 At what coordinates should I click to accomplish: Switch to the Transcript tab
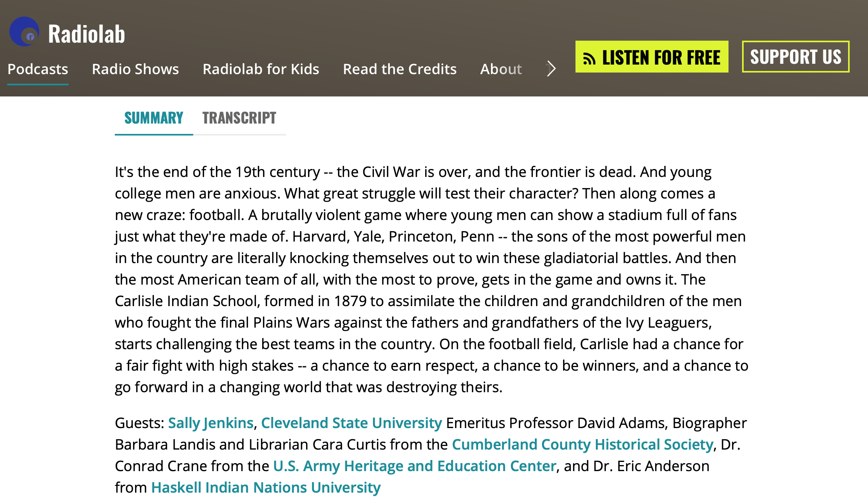click(239, 118)
